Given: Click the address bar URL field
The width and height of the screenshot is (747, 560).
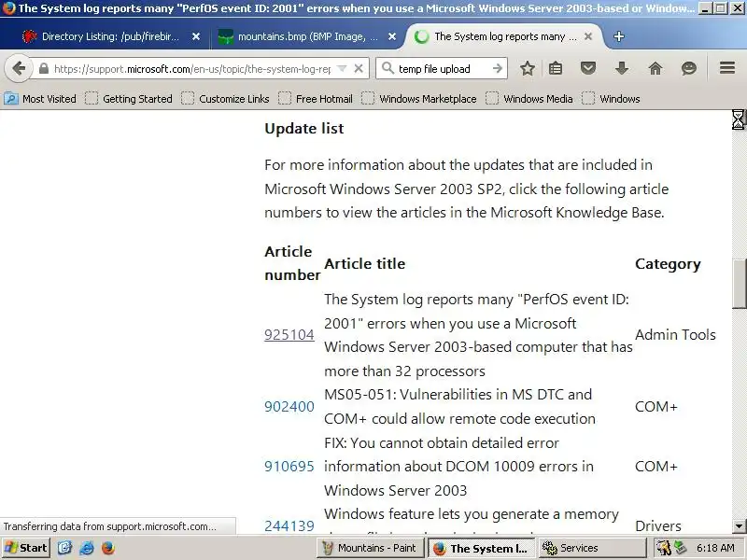Looking at the screenshot, I should click(192, 69).
